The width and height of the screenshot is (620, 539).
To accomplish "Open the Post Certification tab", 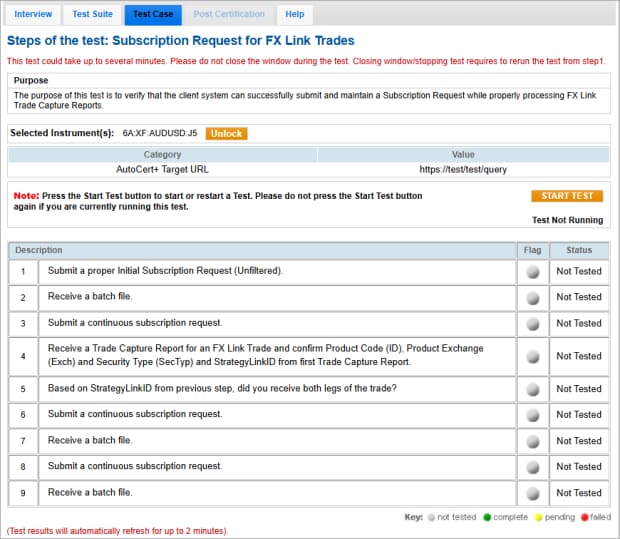I will (229, 14).
